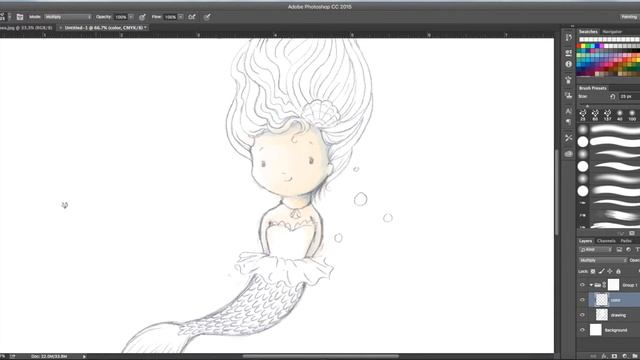The height and width of the screenshot is (360, 640).
Task: Open the Tool Presets panel icon
Action: [569, 138]
